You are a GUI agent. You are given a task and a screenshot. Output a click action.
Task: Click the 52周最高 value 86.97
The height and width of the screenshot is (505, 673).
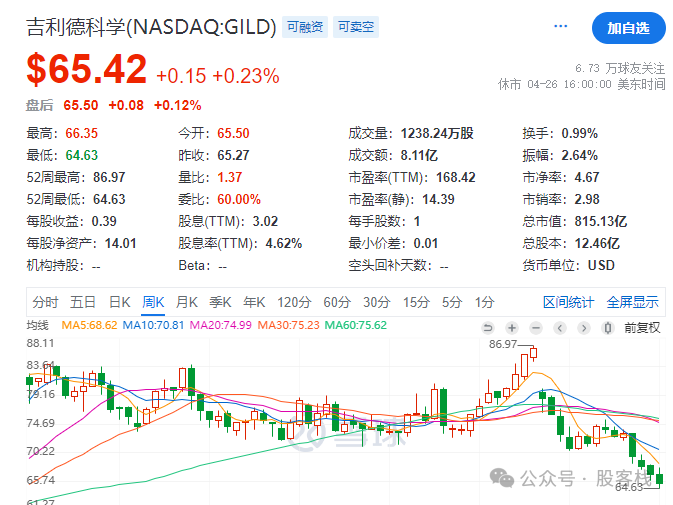click(109, 177)
